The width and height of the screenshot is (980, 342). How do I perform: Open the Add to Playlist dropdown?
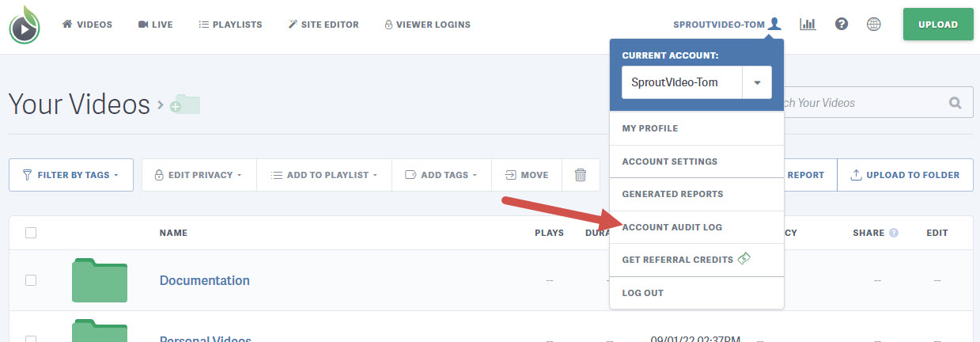[x=324, y=175]
